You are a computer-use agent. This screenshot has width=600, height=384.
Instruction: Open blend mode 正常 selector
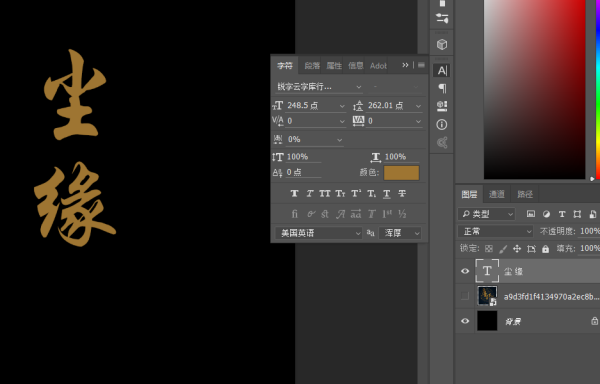point(496,231)
